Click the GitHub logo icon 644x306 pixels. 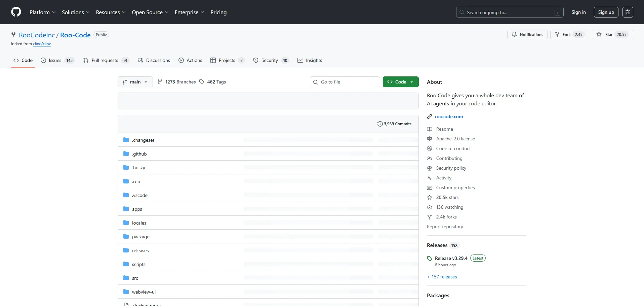pyautogui.click(x=16, y=12)
